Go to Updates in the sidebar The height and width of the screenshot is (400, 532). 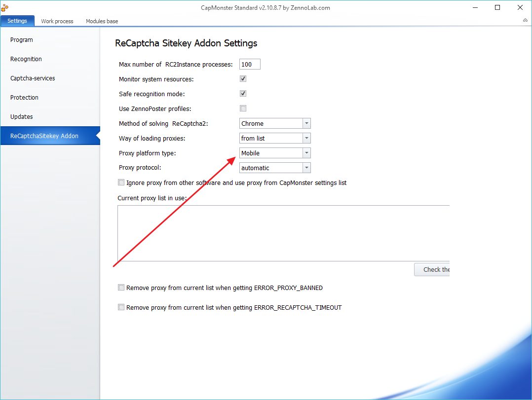[x=50, y=116]
